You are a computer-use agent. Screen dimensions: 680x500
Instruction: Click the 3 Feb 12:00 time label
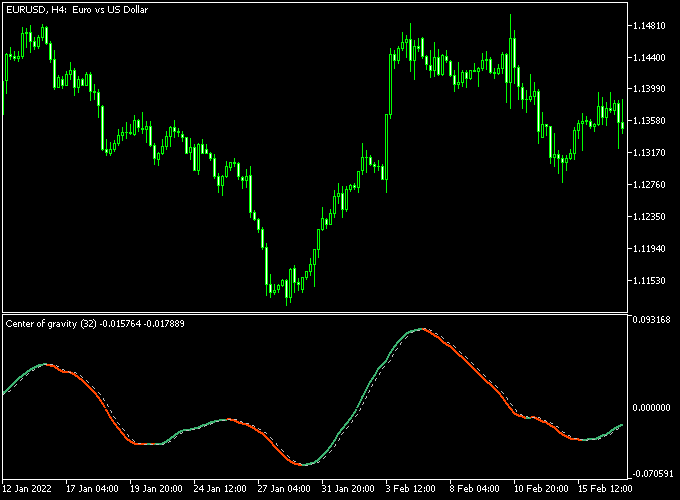410,489
